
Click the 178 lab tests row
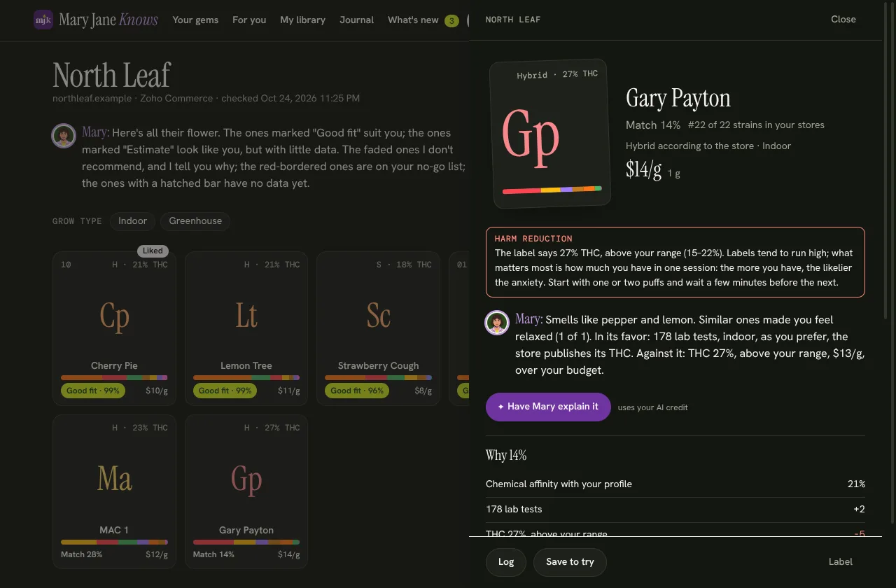click(675, 510)
